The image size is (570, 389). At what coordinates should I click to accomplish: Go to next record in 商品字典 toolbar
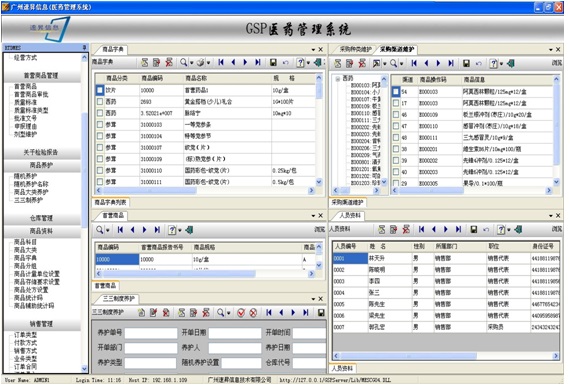[245, 63]
